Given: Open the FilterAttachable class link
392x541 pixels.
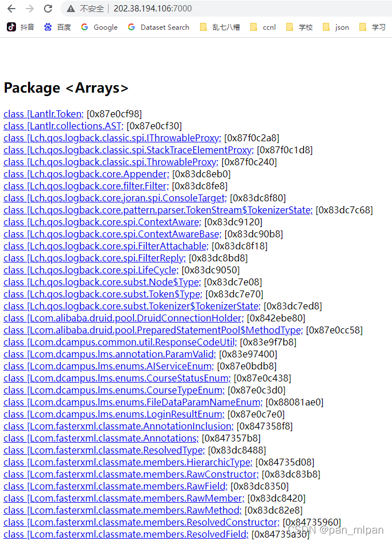Looking at the screenshot, I should tap(106, 246).
